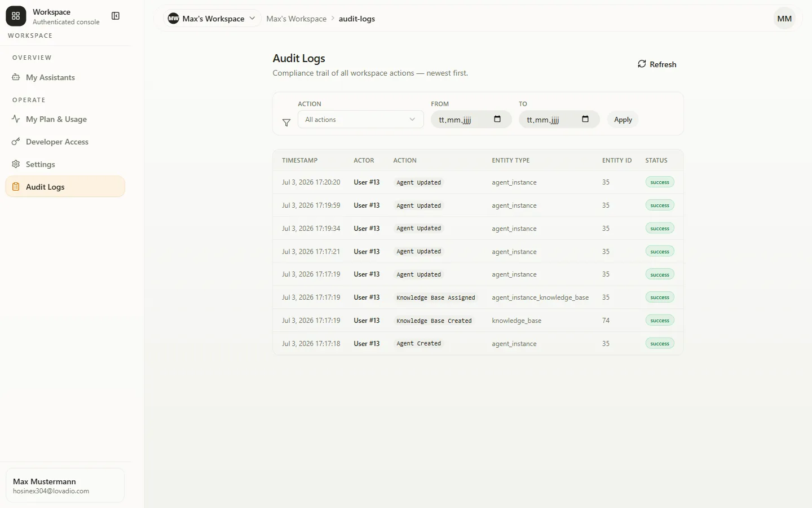Screen dimensions: 812x508
Task: Open Max Mustermann account card
Action: pos(65,485)
